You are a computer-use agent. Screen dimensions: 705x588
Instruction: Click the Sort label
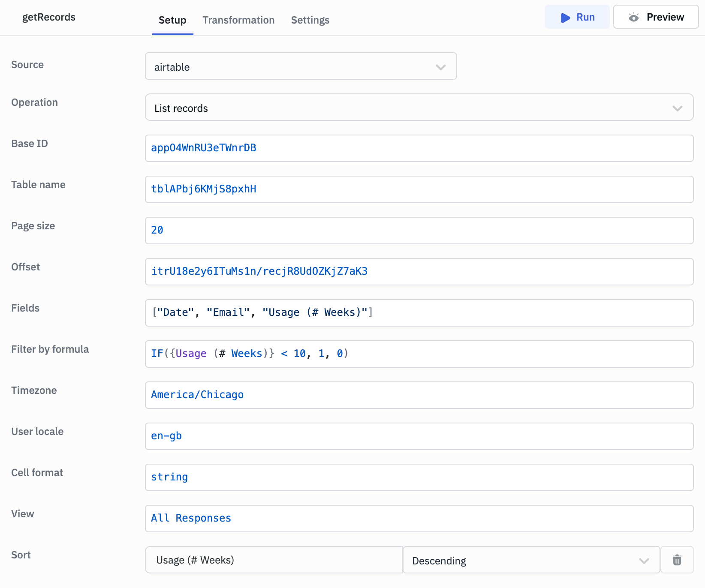(21, 555)
